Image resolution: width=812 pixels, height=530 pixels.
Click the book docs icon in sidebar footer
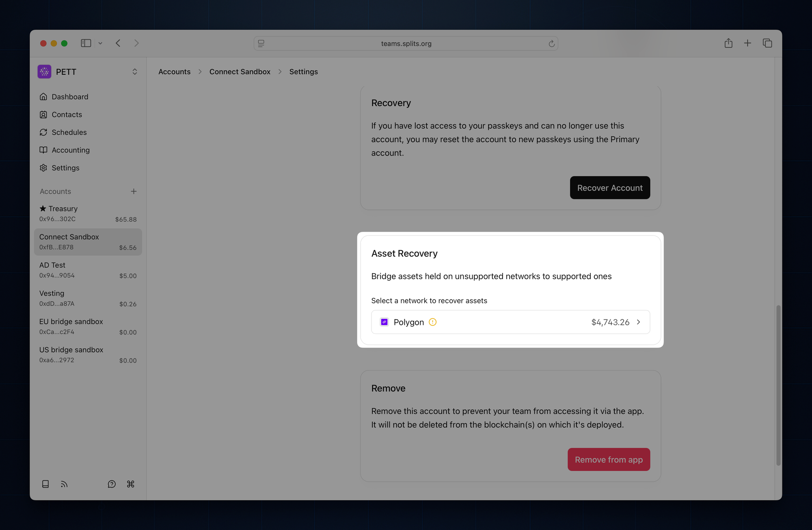[45, 484]
